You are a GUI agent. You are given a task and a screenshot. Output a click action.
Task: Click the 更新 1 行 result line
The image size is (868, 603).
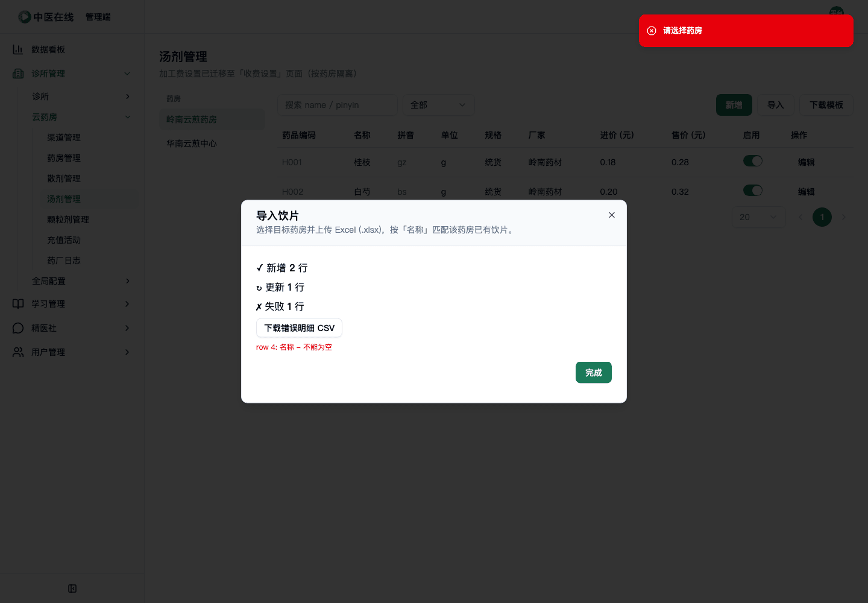[x=280, y=287]
